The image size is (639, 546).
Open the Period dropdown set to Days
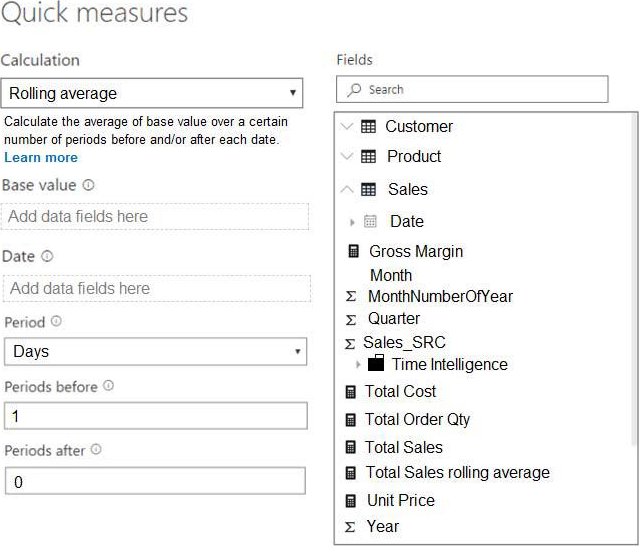pos(155,352)
